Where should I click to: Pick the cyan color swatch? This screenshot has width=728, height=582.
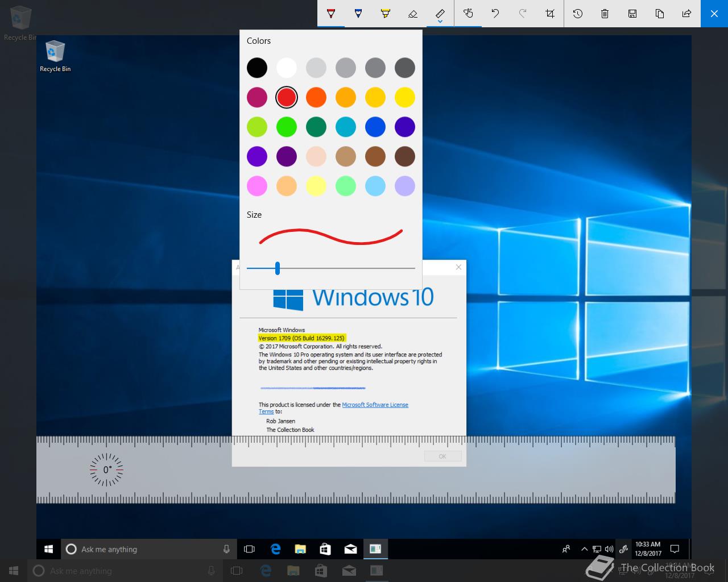pyautogui.click(x=346, y=127)
